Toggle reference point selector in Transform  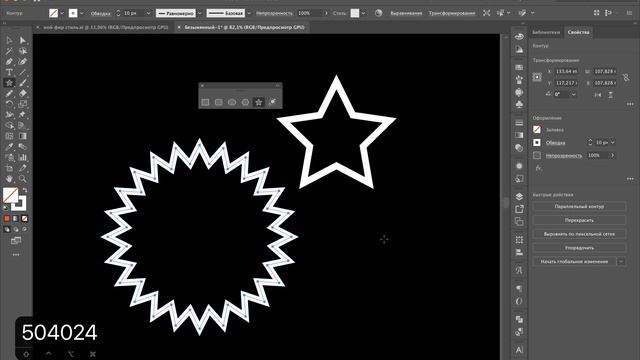537,77
